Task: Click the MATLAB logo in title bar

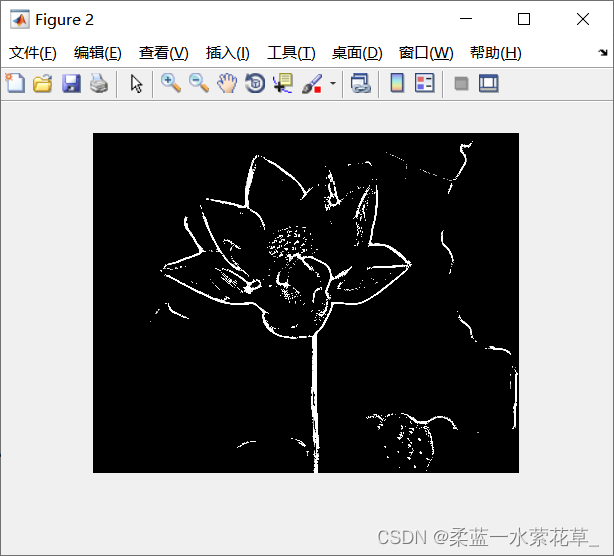Action: point(20,20)
